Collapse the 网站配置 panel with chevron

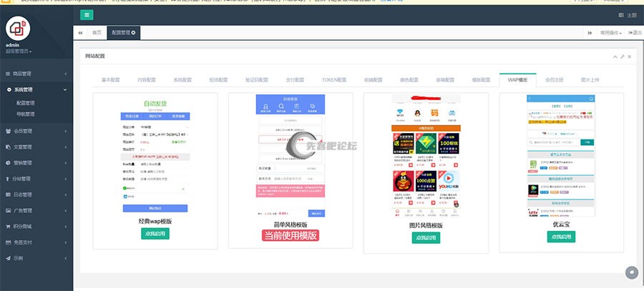[615, 56]
